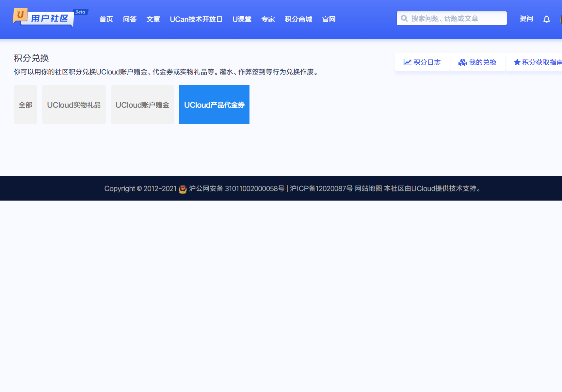Open 我的兑换 text link
562x392 pixels.
tap(483, 62)
